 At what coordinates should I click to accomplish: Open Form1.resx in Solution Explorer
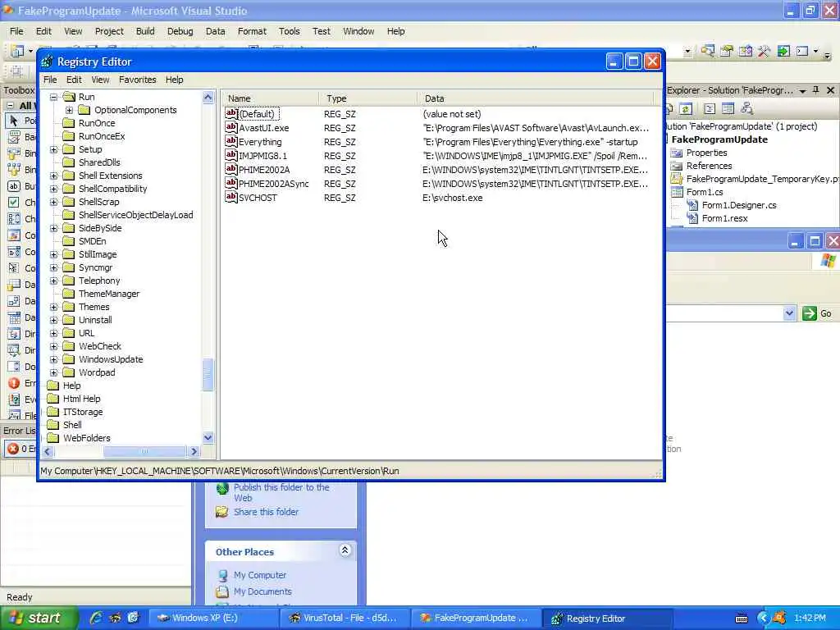(724, 218)
